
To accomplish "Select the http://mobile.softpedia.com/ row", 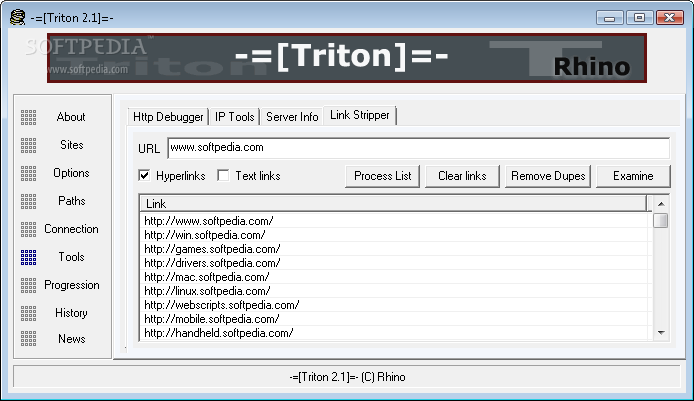I will click(395, 319).
